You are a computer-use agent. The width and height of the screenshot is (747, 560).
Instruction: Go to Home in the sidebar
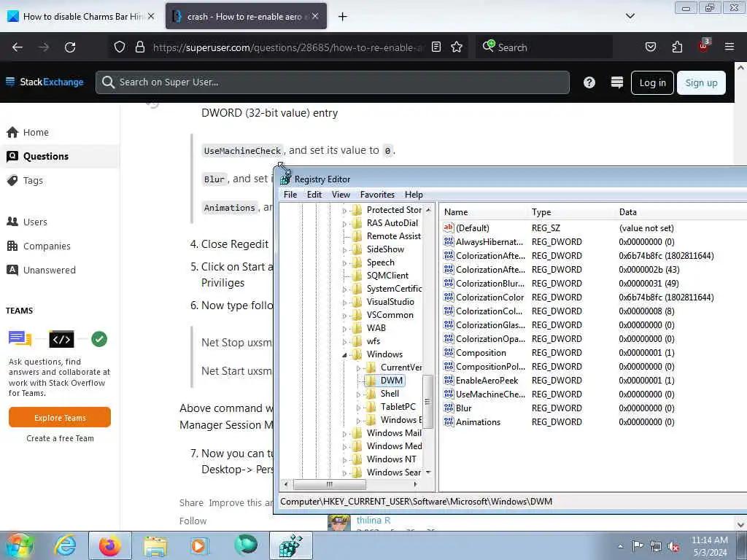pyautogui.click(x=36, y=133)
